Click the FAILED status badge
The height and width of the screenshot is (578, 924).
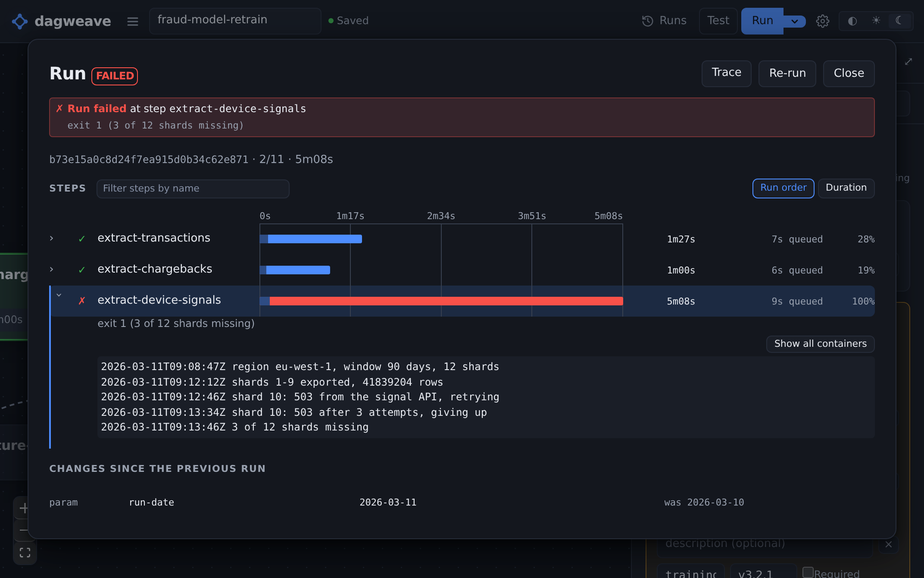[x=115, y=76]
